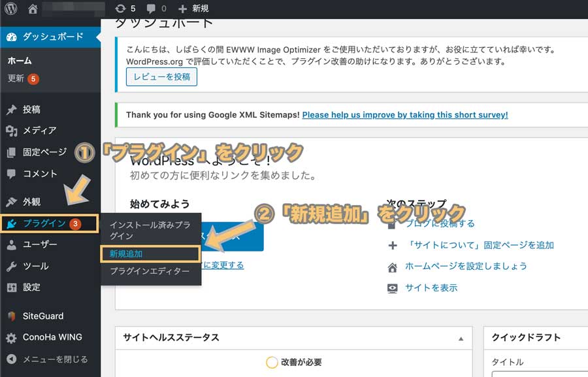Screen dimensions: 588x377
Task: Click the collapse menu arrow icon
Action: [12, 359]
